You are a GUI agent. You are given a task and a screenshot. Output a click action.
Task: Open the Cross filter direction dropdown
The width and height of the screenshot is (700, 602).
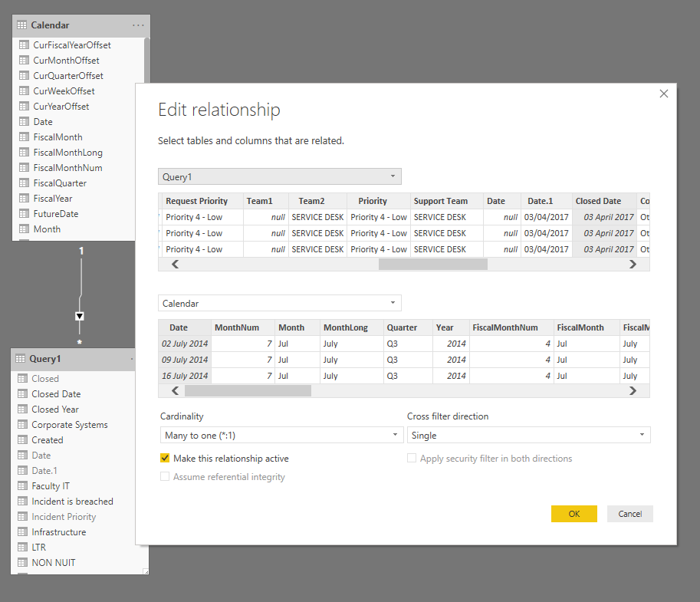[x=528, y=435]
